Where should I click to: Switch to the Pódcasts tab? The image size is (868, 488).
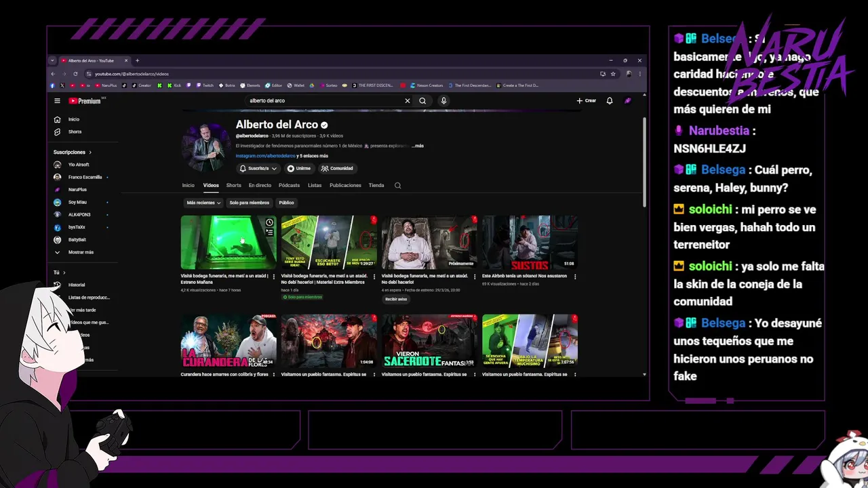pos(289,185)
